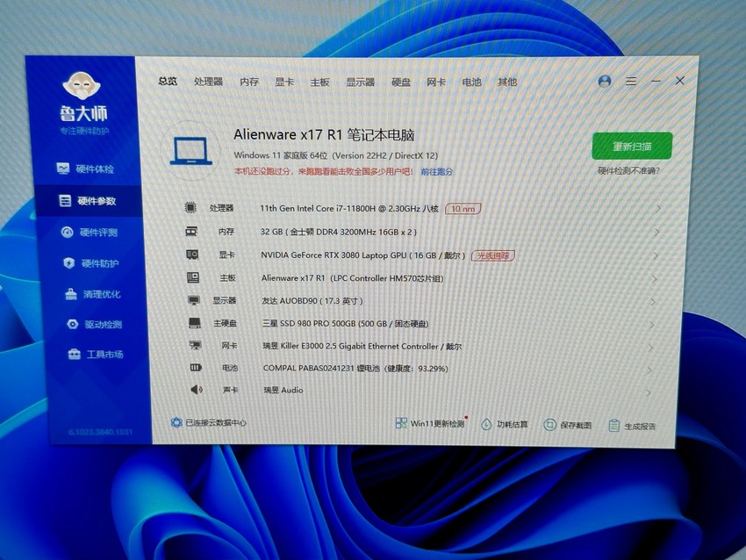
Task: Open the hamburger menu icon
Action: click(x=631, y=82)
